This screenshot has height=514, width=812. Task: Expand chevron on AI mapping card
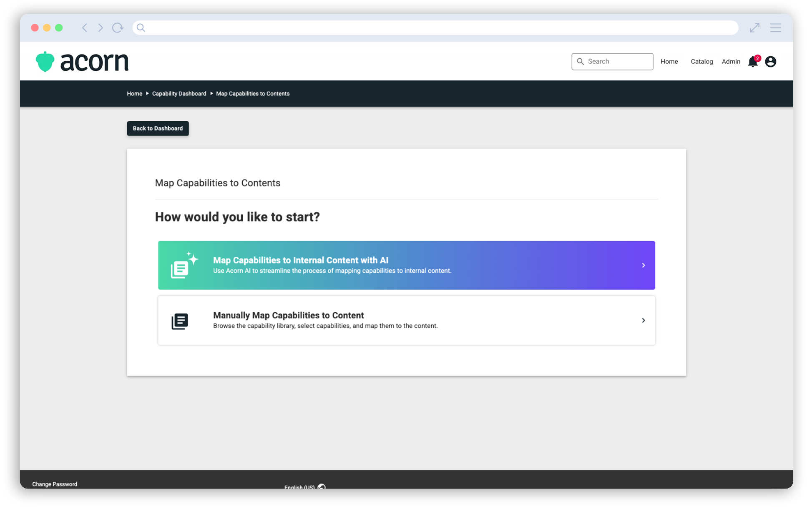(644, 266)
